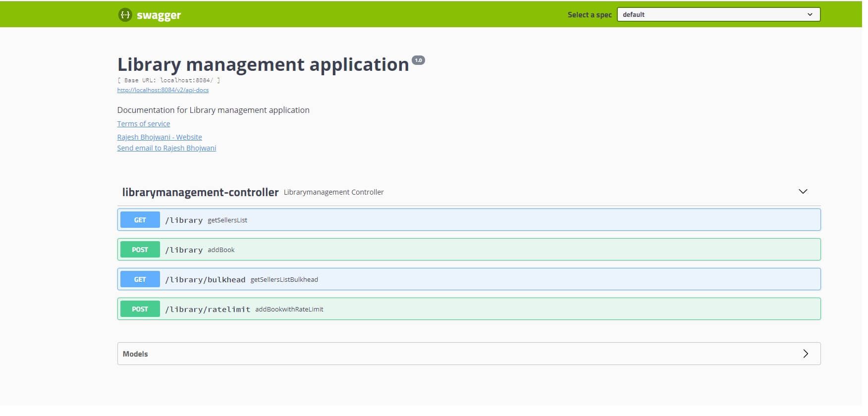Click the Base URL localhost:8084 text

[x=169, y=80]
